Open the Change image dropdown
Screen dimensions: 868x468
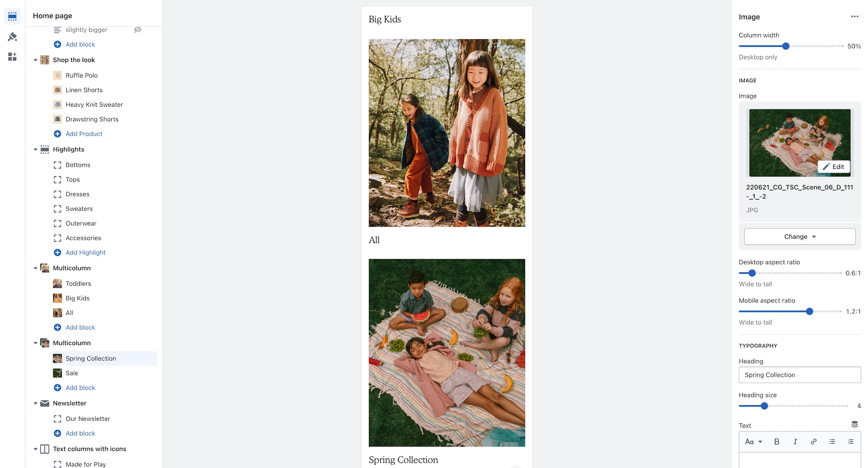pyautogui.click(x=800, y=237)
